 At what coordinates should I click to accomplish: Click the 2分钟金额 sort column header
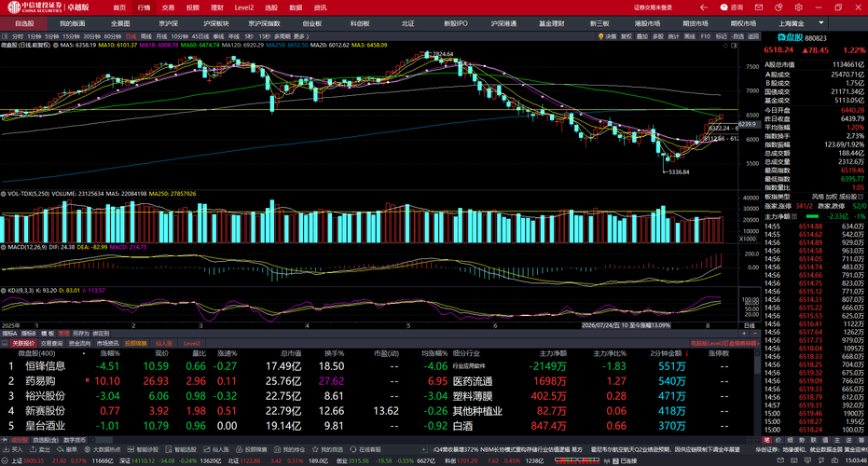coord(666,353)
